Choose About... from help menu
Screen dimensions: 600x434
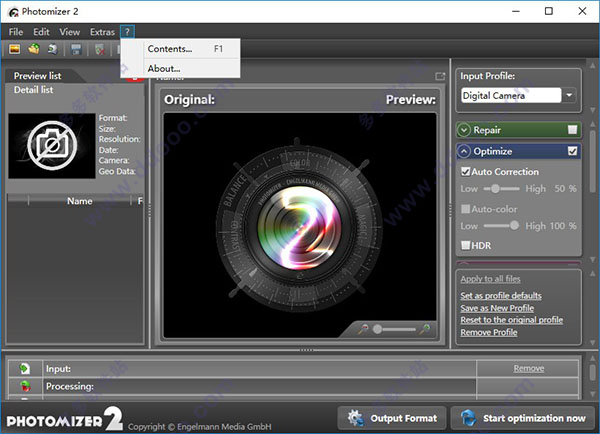point(181,69)
